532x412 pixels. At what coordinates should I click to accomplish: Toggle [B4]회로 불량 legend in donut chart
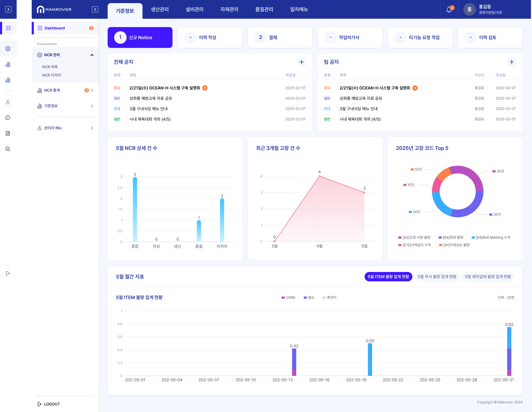point(451,237)
